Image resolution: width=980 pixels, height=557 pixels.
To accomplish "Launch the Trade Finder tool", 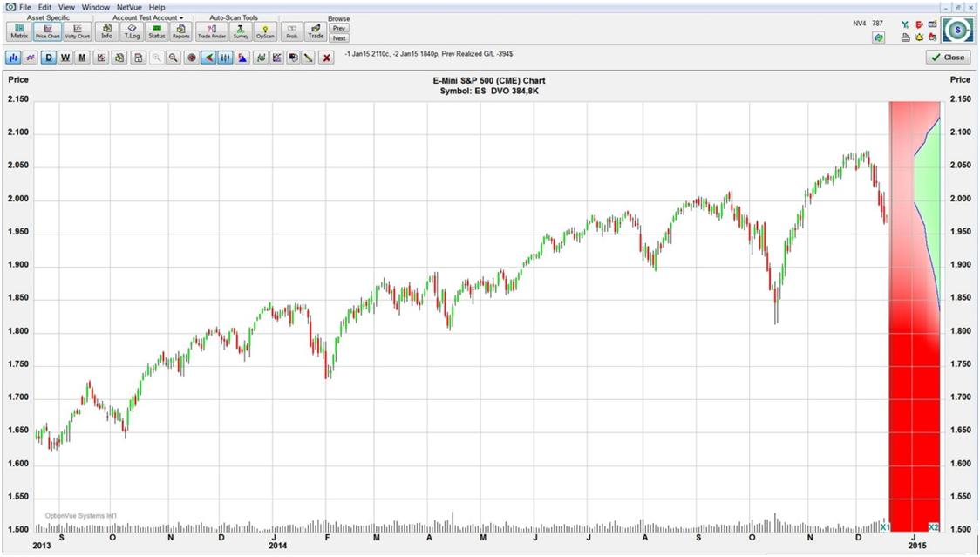I will tap(212, 31).
